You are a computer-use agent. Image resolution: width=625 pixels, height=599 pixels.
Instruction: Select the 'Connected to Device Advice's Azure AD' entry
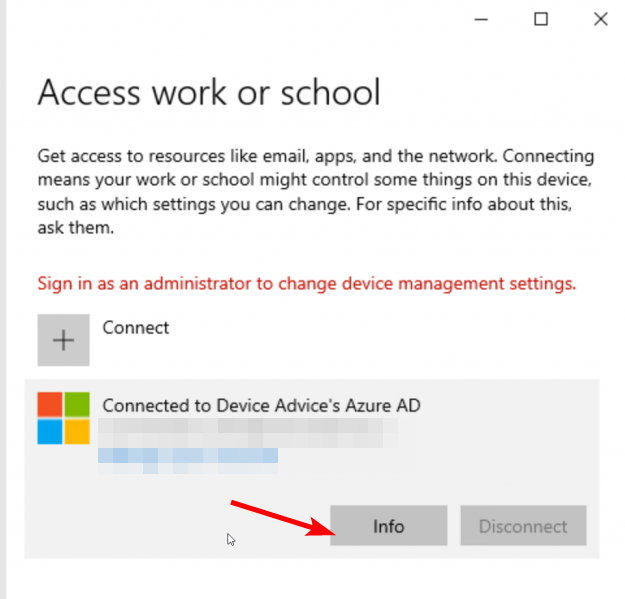[262, 405]
